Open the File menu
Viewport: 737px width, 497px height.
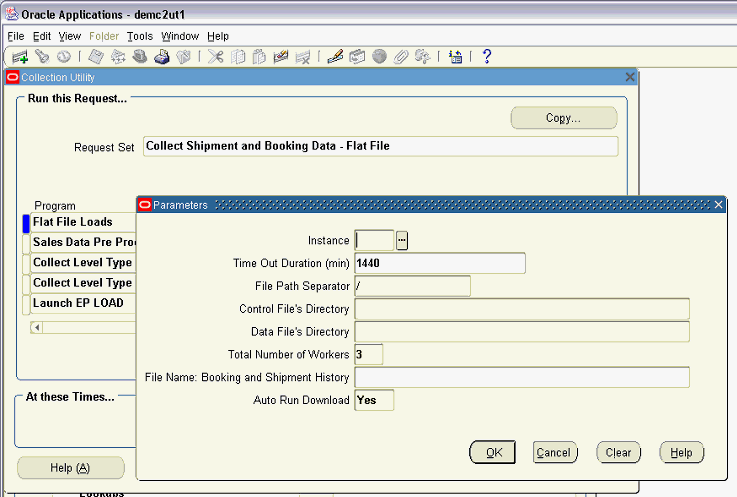[16, 36]
